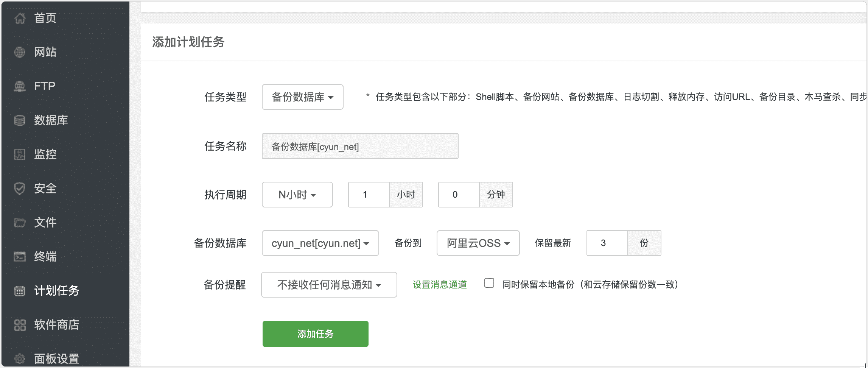Go to 面板设置 in the sidebar
Viewport: 868px width, 368px height.
(56, 358)
